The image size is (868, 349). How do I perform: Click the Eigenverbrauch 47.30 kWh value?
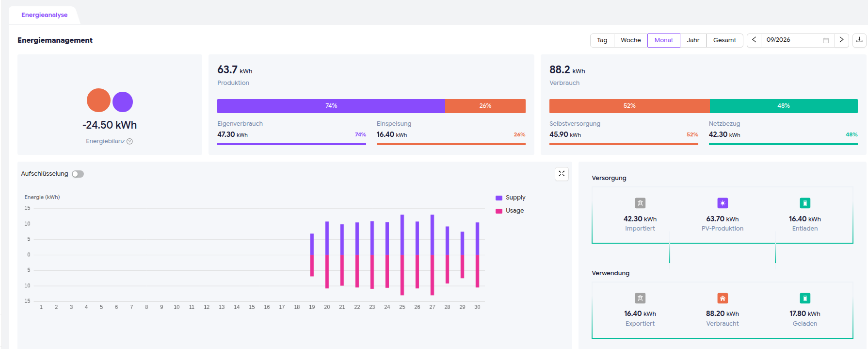(x=232, y=134)
